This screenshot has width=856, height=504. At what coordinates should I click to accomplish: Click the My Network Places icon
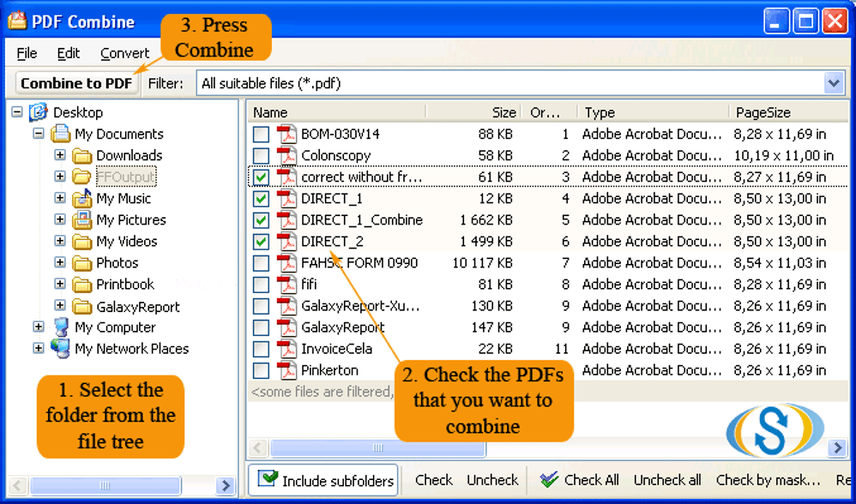click(x=61, y=349)
